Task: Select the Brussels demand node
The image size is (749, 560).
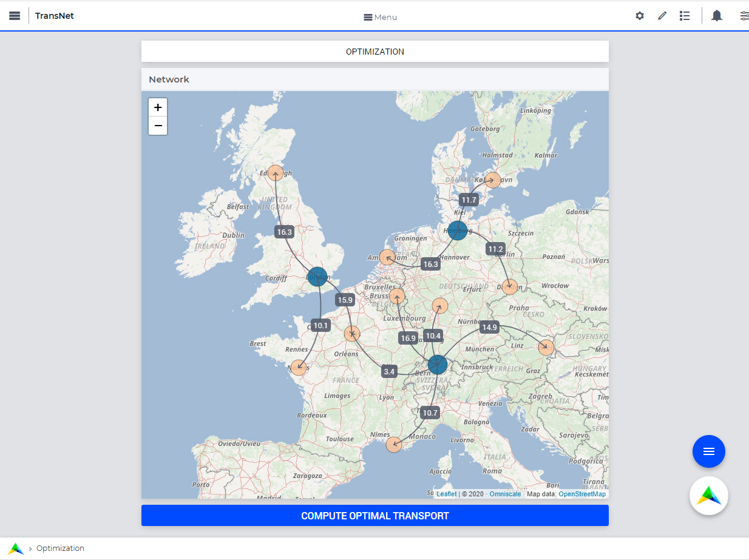Action: tap(397, 296)
